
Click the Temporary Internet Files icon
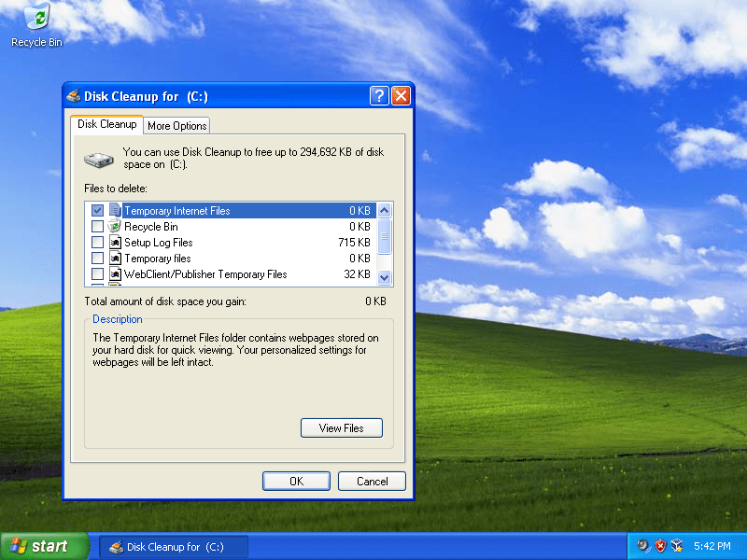point(114,210)
